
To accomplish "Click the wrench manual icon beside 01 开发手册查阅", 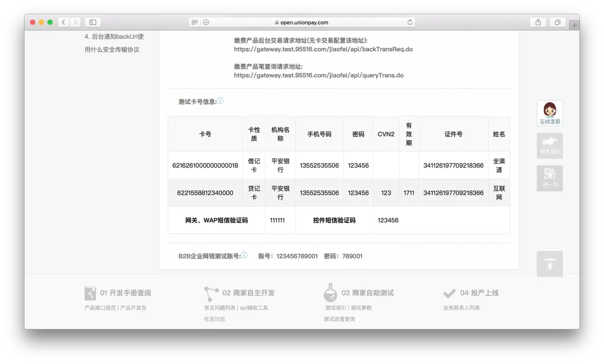I will click(91, 292).
